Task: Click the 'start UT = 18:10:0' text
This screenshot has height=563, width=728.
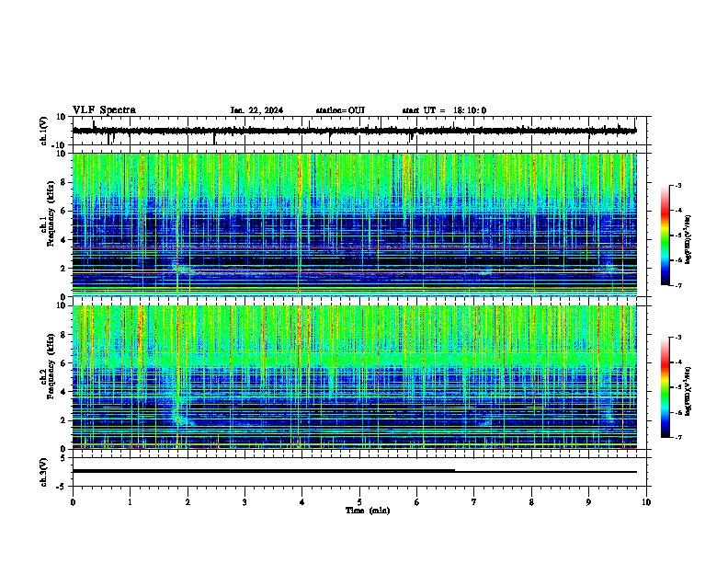Action: click(444, 110)
